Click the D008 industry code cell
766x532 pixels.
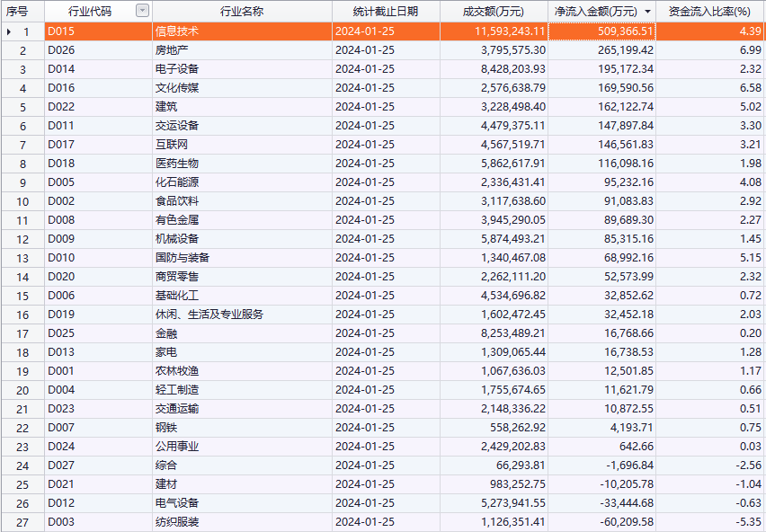click(x=61, y=220)
